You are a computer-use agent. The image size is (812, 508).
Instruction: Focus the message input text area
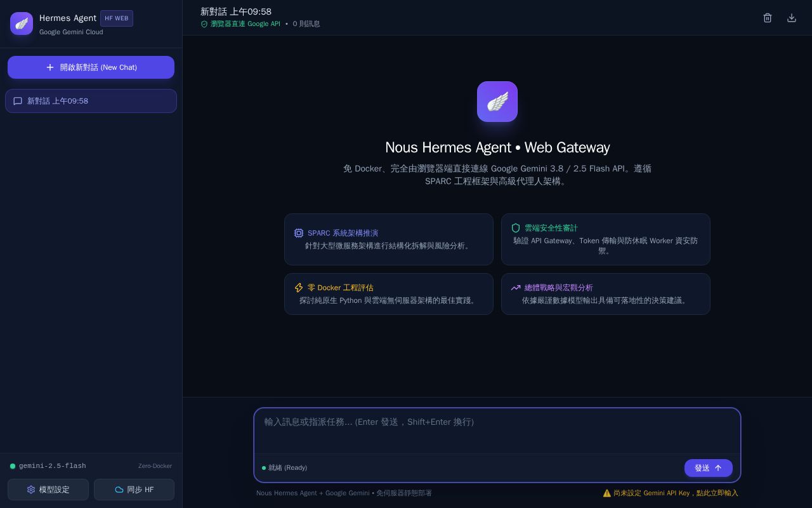tap(497, 431)
